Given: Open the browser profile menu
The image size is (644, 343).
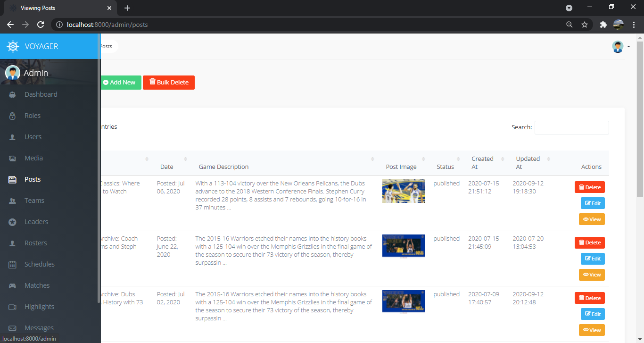Looking at the screenshot, I should click(618, 25).
